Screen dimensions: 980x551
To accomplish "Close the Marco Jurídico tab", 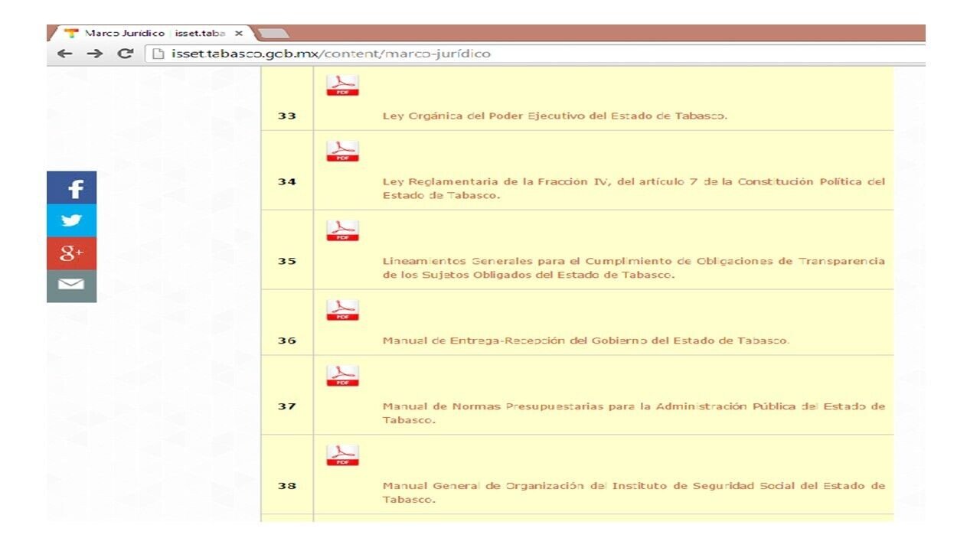I will pyautogui.click(x=239, y=34).
